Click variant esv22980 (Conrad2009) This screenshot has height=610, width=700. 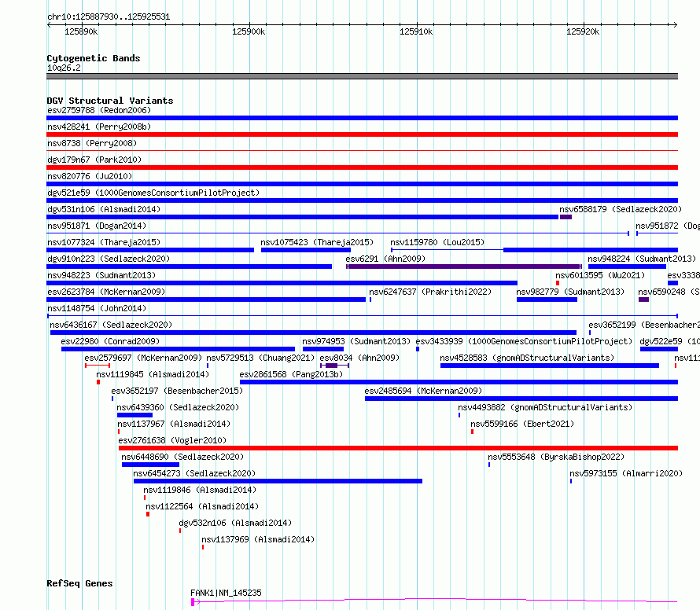[110, 341]
